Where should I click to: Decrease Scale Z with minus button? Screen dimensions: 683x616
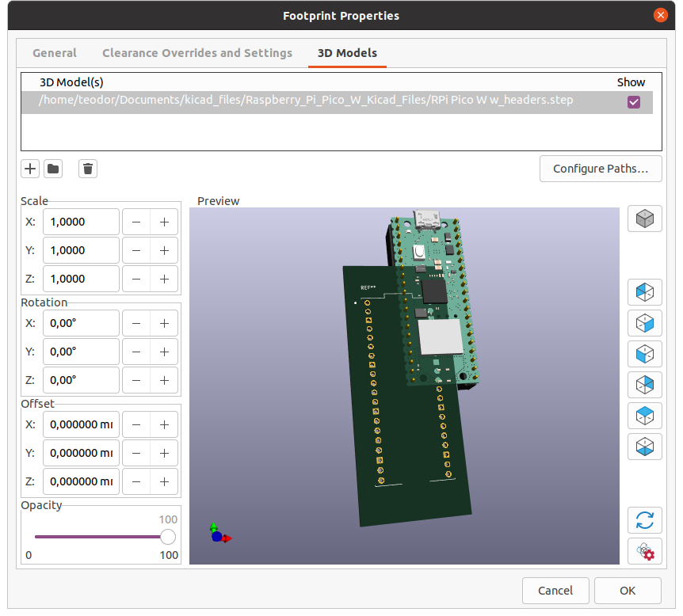(136, 279)
